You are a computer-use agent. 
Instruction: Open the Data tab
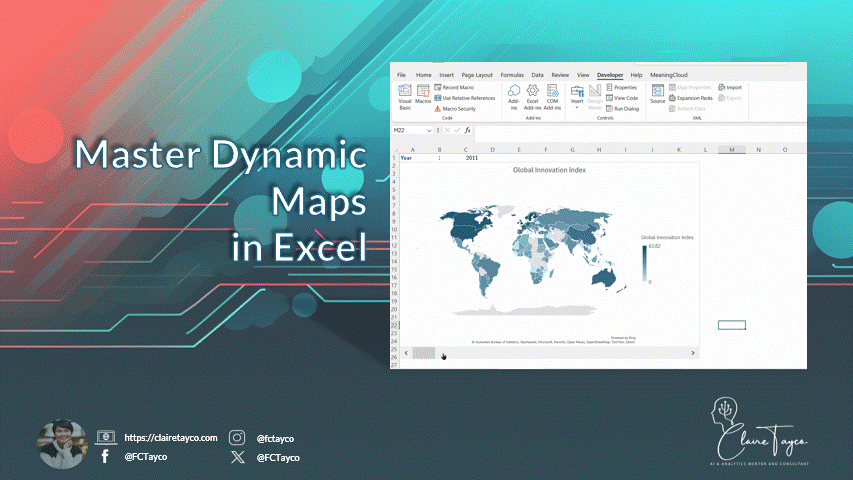coord(537,75)
